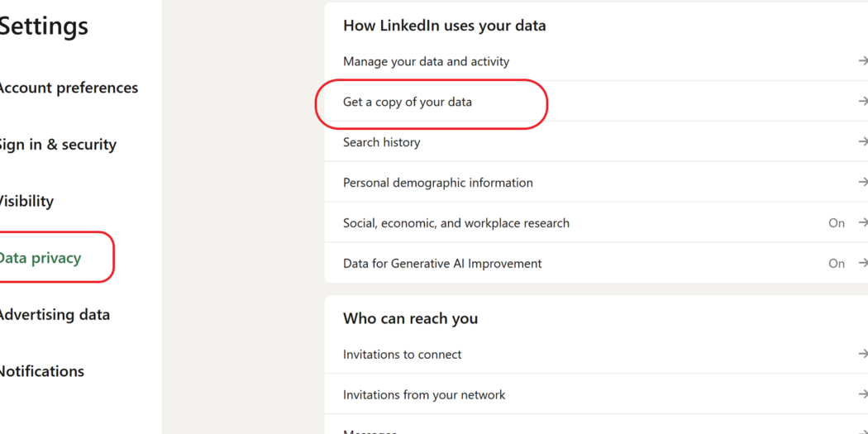Toggle the On status for Social, economic, and workplace research
This screenshot has width=868, height=434.
837,223
